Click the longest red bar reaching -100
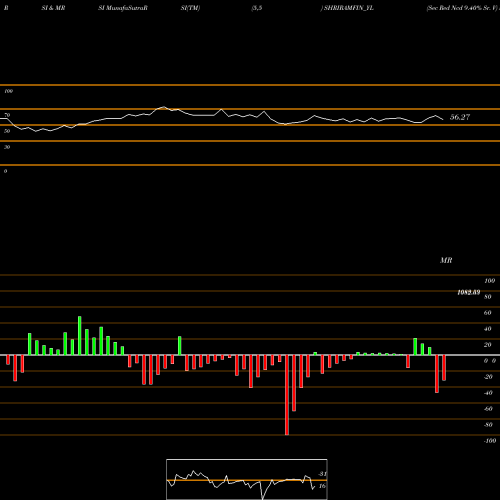Image resolution: width=500 pixels, height=500 pixels. coord(287,395)
